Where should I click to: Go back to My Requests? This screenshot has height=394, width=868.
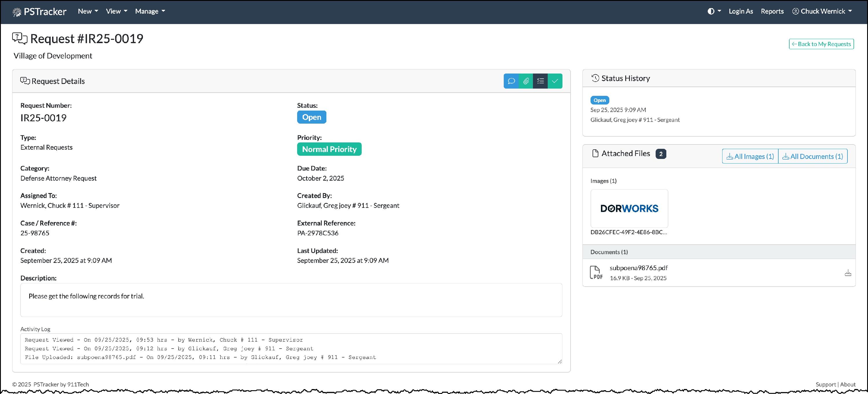[x=821, y=44]
